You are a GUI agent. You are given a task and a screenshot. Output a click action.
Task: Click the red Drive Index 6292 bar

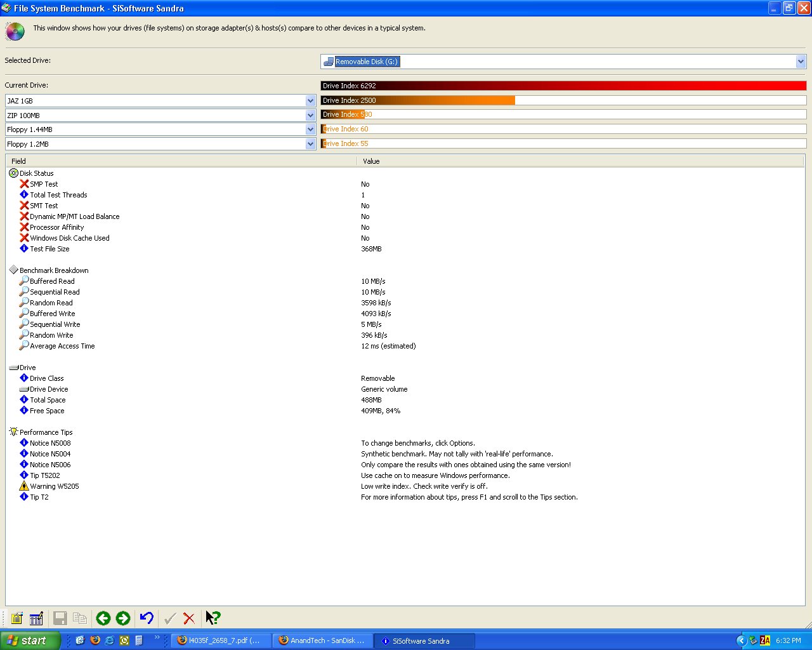tap(563, 86)
